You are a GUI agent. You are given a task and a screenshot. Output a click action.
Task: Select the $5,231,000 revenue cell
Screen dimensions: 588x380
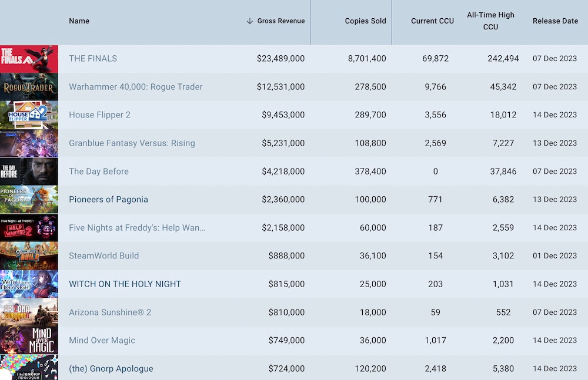coord(283,143)
